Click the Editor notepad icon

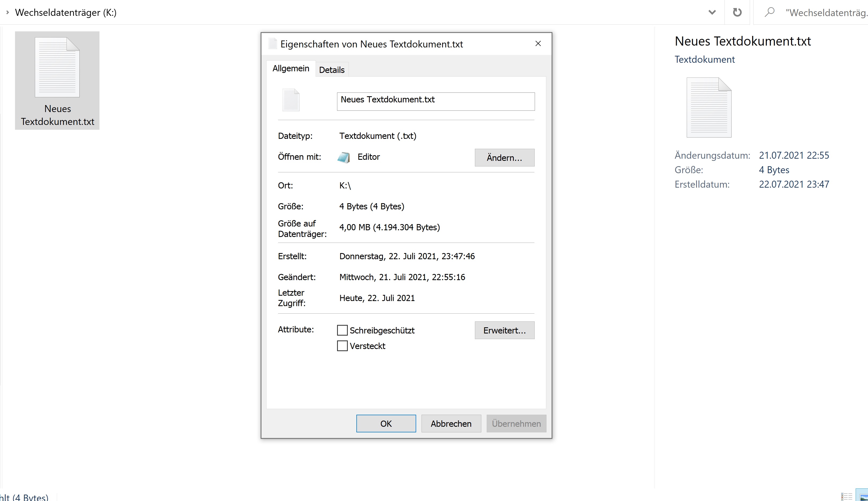[343, 157]
